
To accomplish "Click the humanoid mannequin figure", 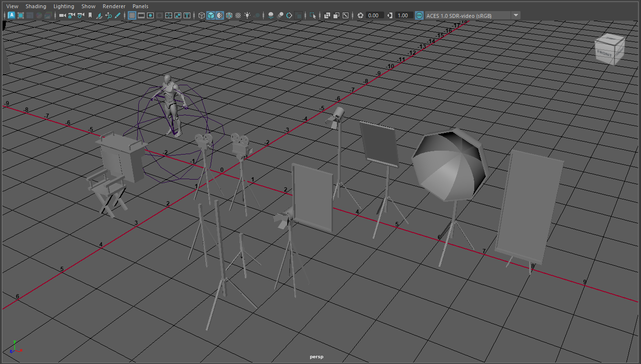I will 171,104.
